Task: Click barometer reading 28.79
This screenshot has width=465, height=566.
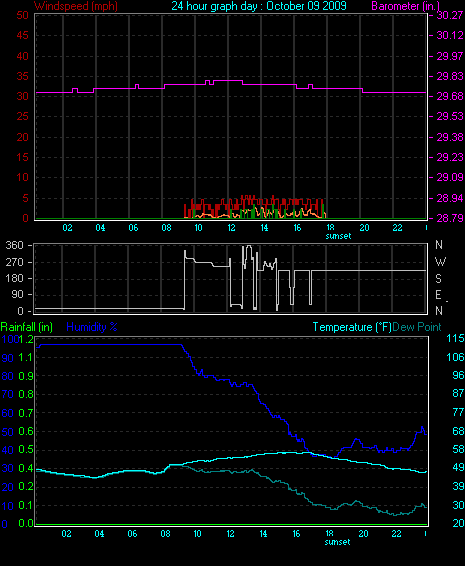Action: [x=450, y=218]
